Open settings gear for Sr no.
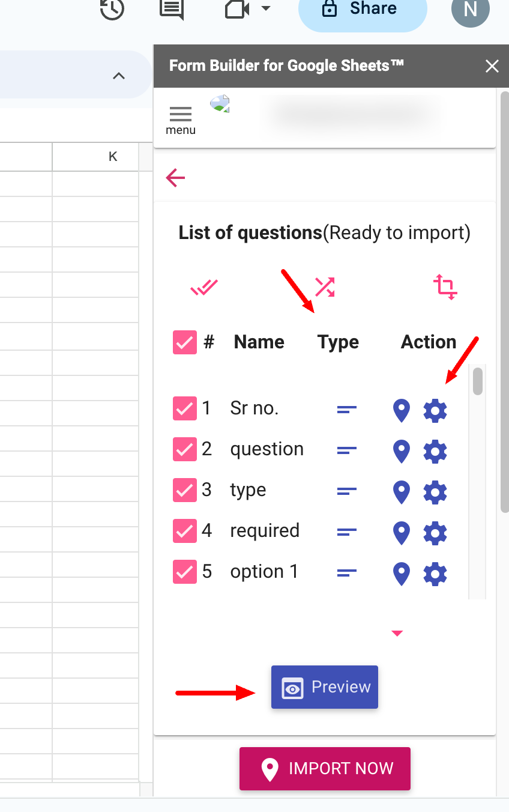509x812 pixels. pos(435,411)
